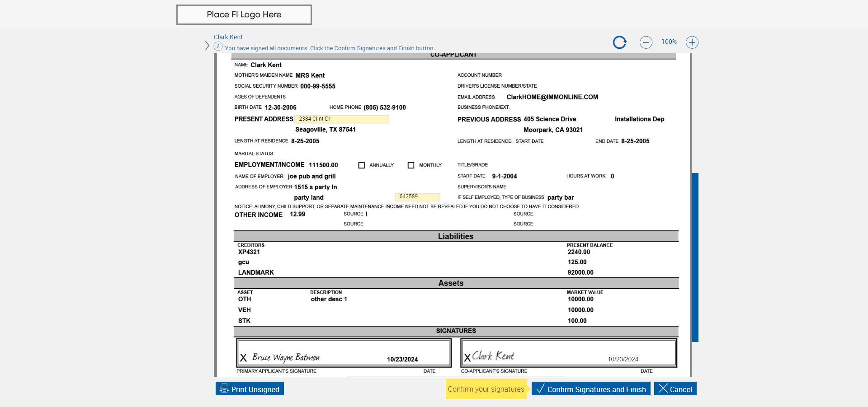Click the SIGNATURES section header

point(456,331)
